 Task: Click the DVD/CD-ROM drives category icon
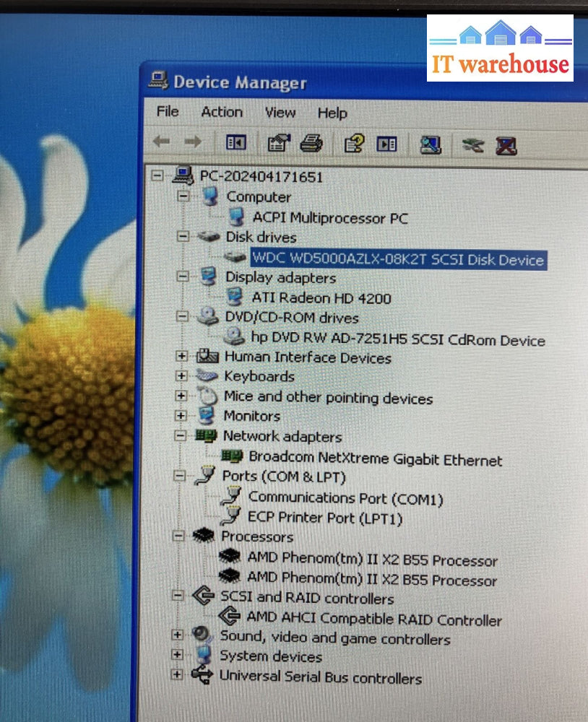[208, 316]
